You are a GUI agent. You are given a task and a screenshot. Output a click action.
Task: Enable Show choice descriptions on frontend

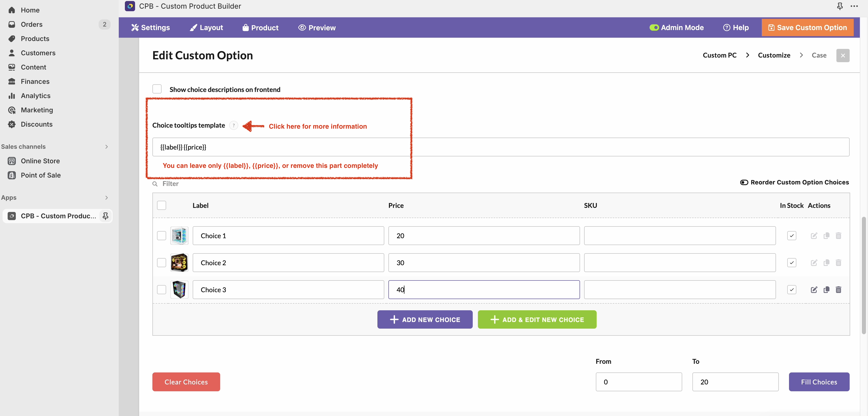[x=157, y=89]
